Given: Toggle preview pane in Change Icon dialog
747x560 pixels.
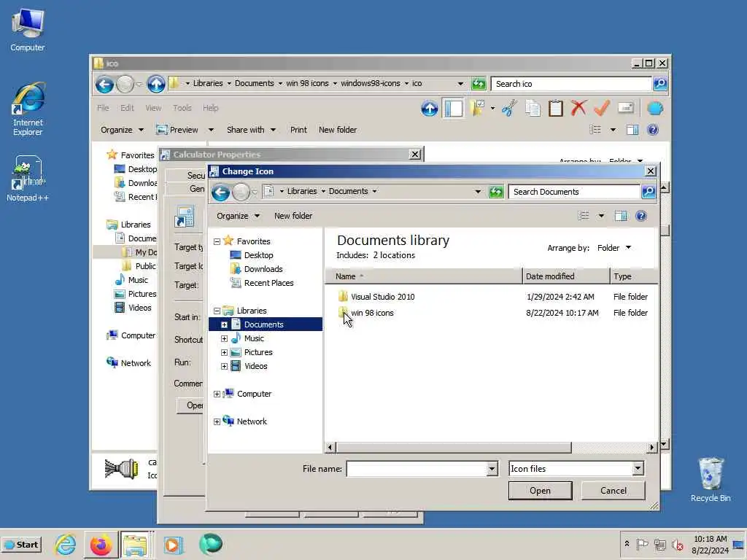Looking at the screenshot, I should 620,216.
